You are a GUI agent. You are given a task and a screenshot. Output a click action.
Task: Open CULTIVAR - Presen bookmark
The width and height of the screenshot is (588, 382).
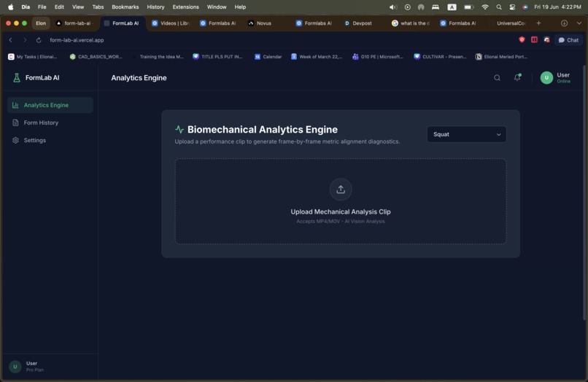click(440, 57)
